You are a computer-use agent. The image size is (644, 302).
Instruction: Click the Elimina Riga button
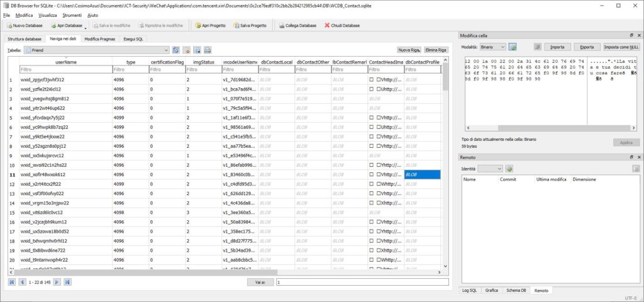click(436, 50)
